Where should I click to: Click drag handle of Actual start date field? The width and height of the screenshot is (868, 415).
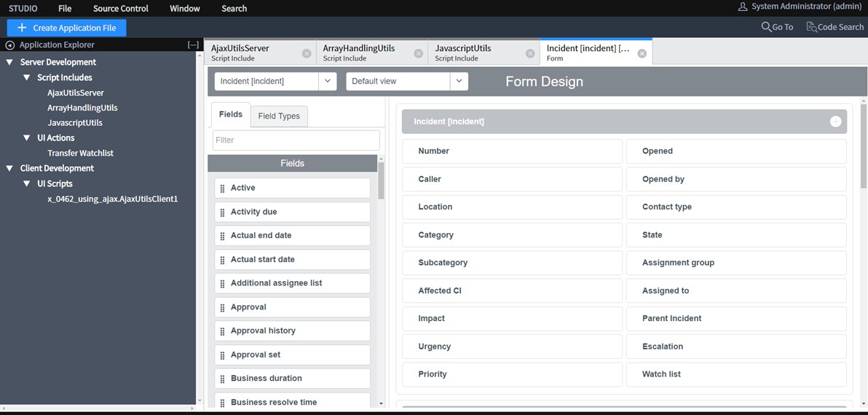click(223, 259)
